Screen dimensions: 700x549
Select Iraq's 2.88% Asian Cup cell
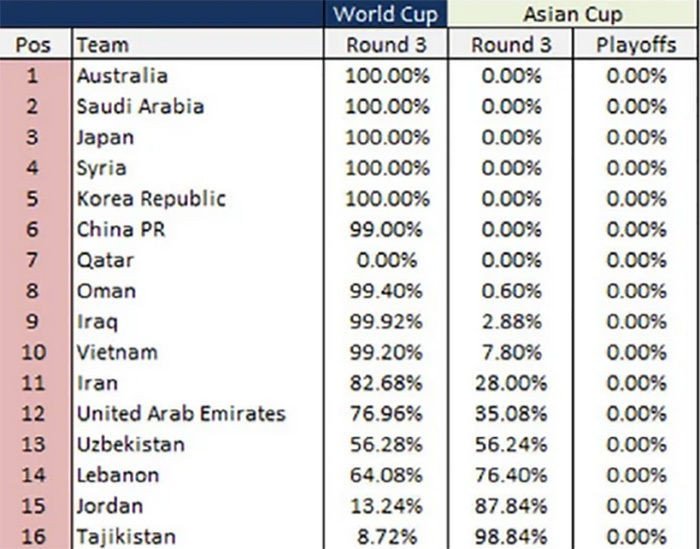pos(510,322)
